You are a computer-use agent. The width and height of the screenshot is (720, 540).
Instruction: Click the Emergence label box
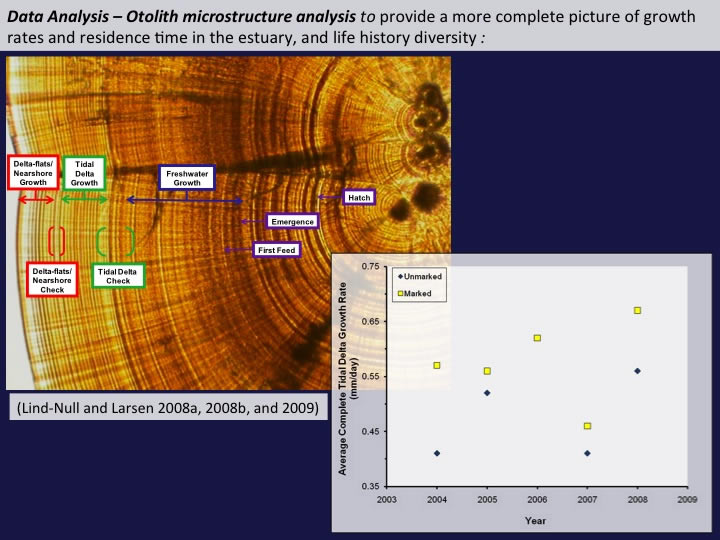(x=292, y=221)
